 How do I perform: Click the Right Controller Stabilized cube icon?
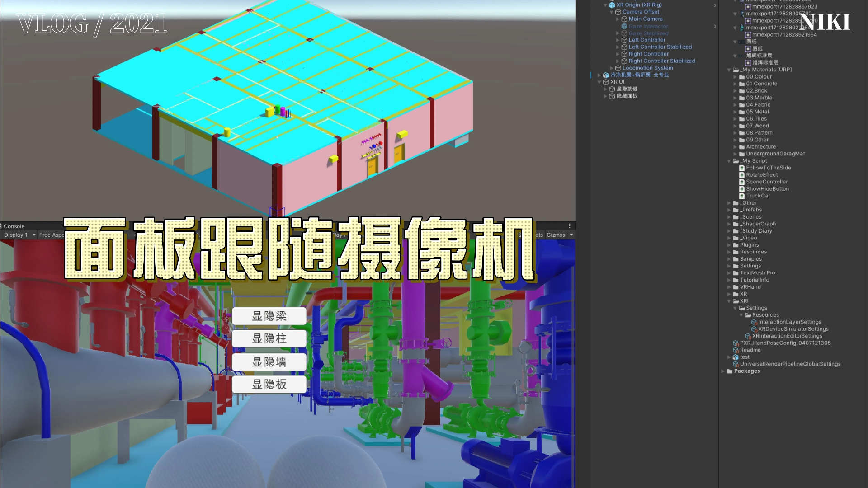point(624,61)
